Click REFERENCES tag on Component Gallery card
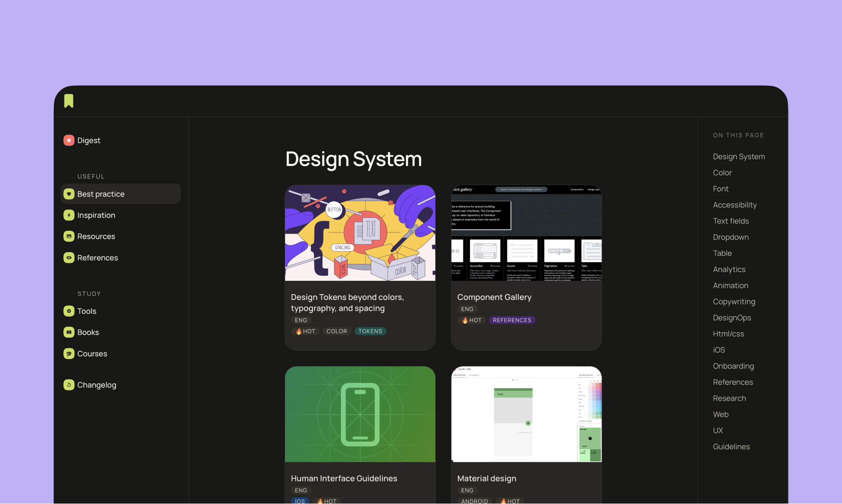 [512, 320]
